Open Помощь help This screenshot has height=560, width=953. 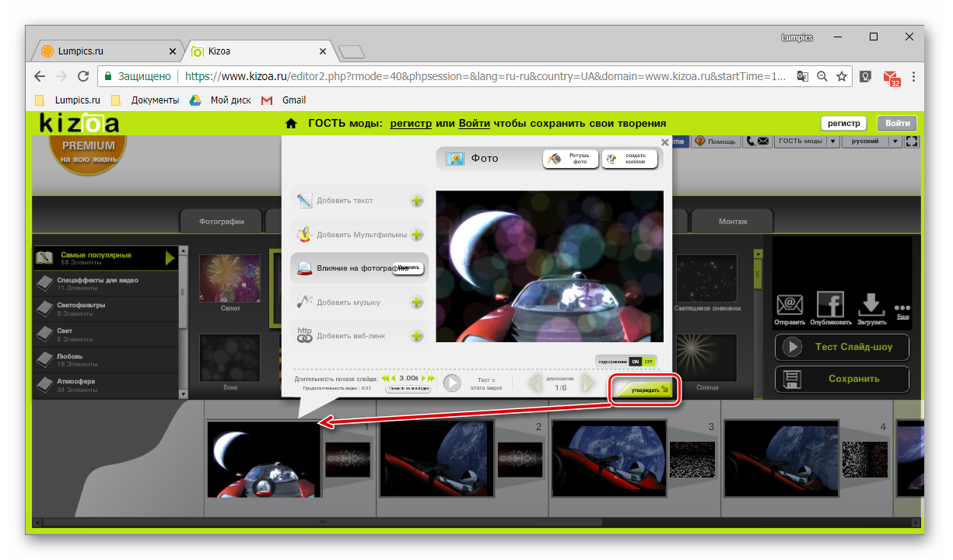click(x=716, y=142)
